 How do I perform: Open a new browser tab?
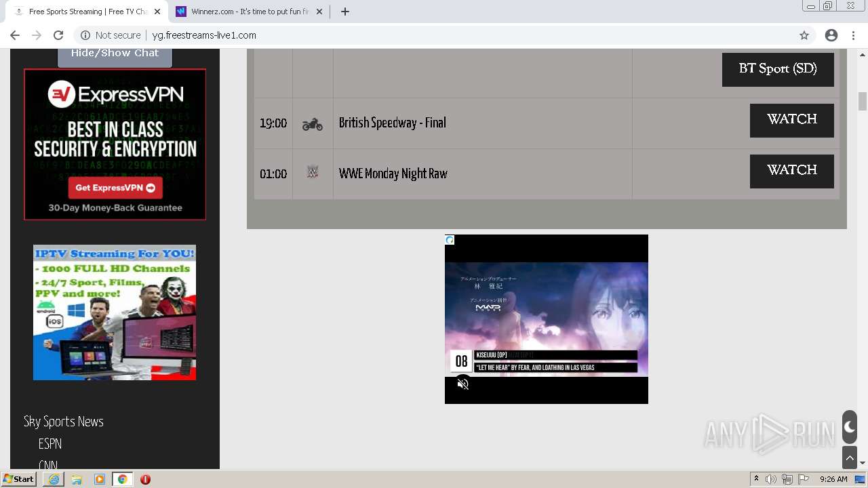pos(344,12)
